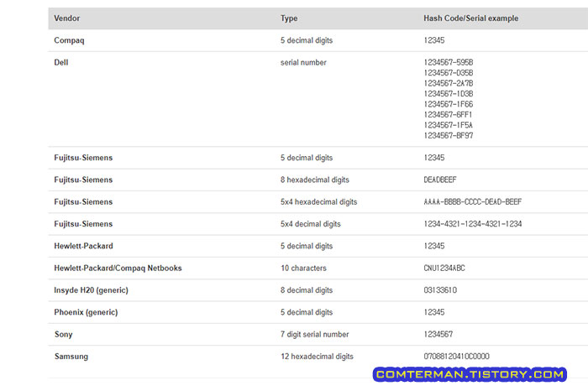Select the '7 digit serial number' type cell
The height and width of the screenshot is (391, 588).
(315, 335)
